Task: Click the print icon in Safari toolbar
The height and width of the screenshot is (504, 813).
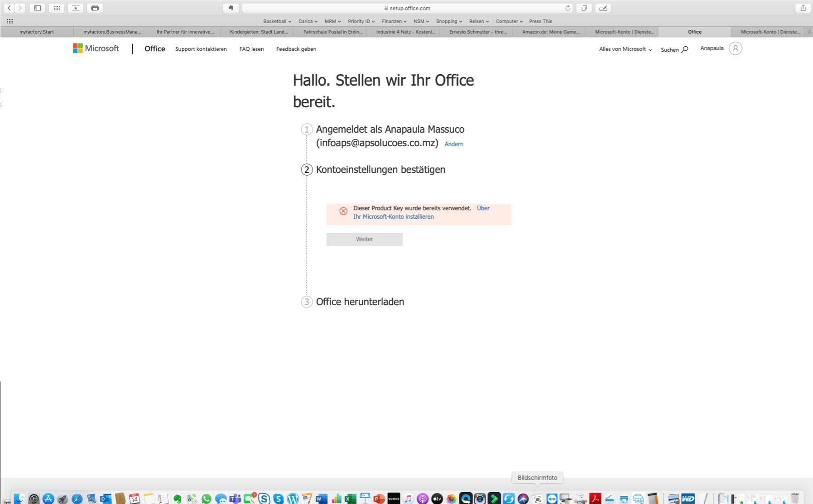Action: coord(95,8)
